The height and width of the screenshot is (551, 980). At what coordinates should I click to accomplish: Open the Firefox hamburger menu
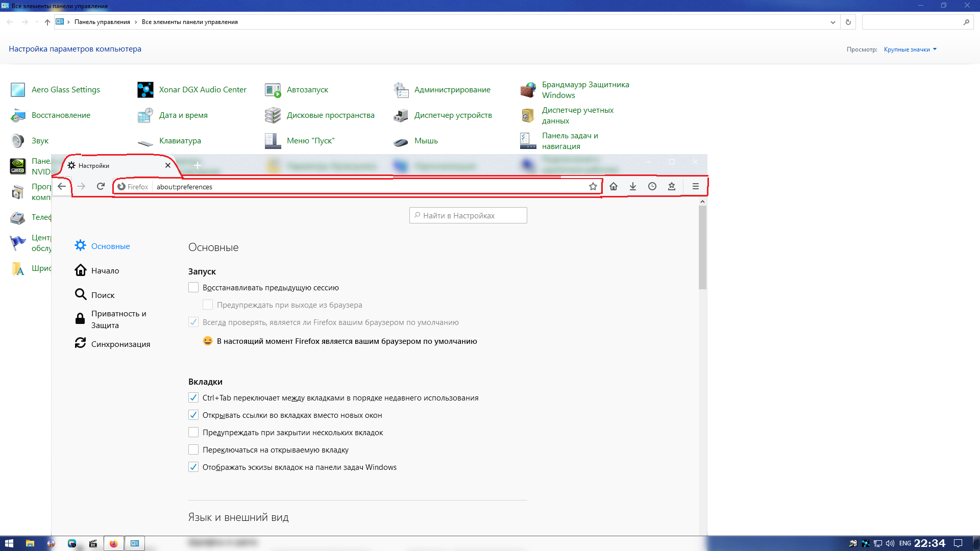point(695,186)
